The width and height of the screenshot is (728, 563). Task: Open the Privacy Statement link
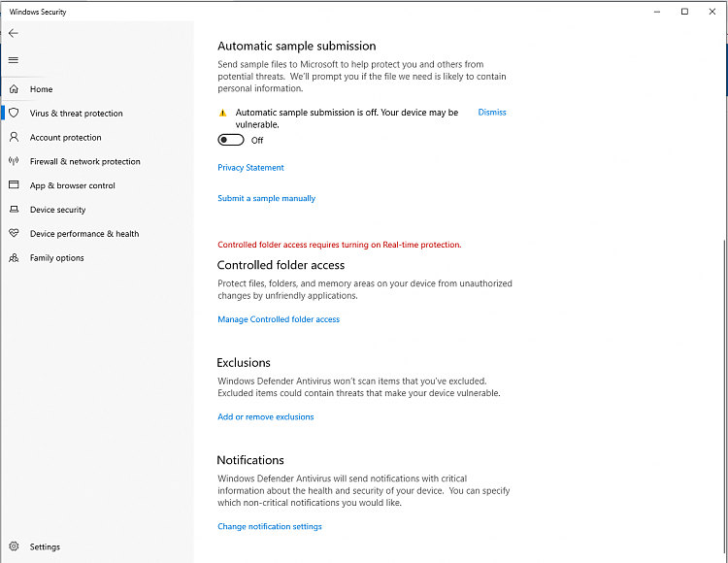250,168
